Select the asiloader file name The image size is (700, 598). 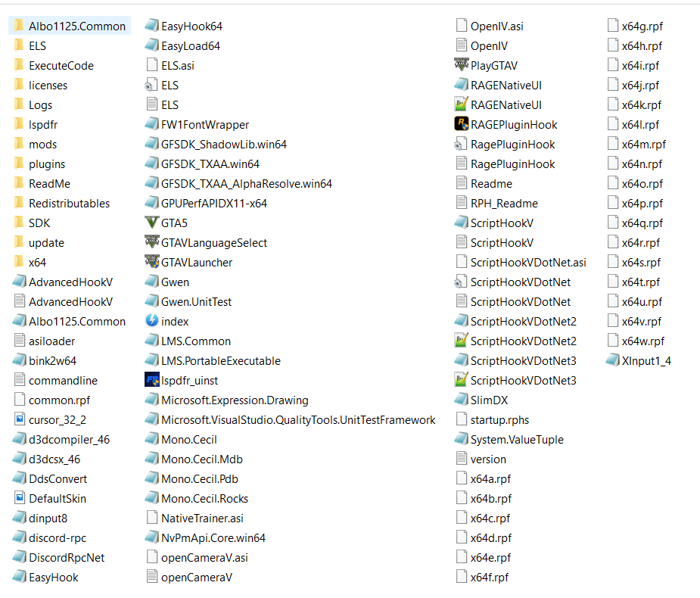coord(51,341)
